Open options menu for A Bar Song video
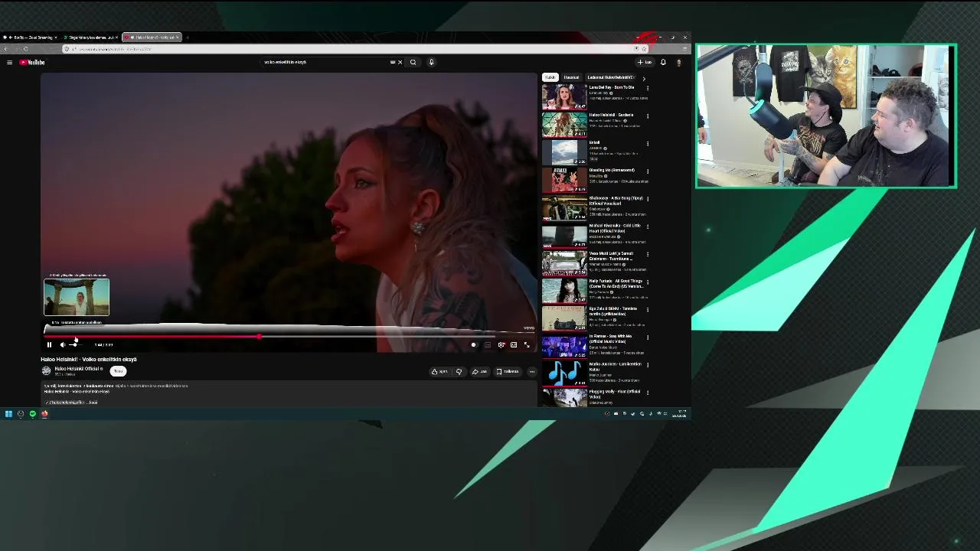Screen dimensions: 980x551 (648, 199)
